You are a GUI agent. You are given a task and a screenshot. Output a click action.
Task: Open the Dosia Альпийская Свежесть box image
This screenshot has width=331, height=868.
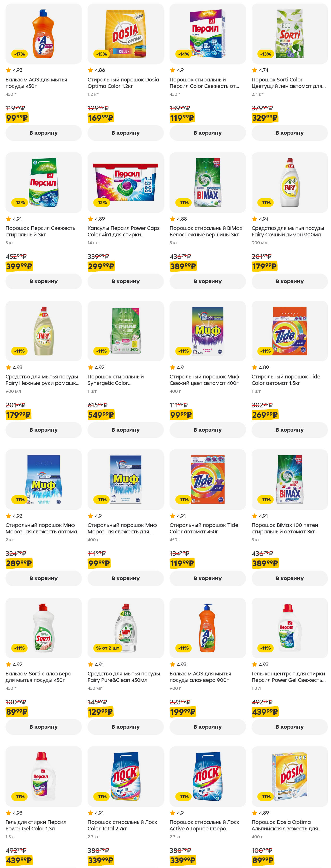click(x=290, y=776)
